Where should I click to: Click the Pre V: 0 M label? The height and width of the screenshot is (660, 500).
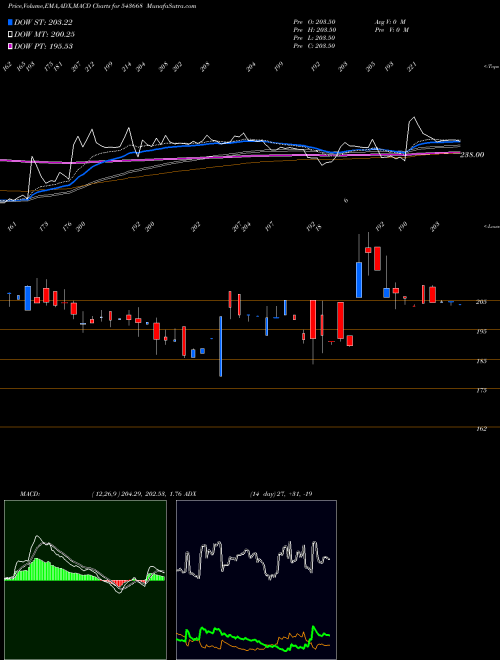tap(391, 30)
